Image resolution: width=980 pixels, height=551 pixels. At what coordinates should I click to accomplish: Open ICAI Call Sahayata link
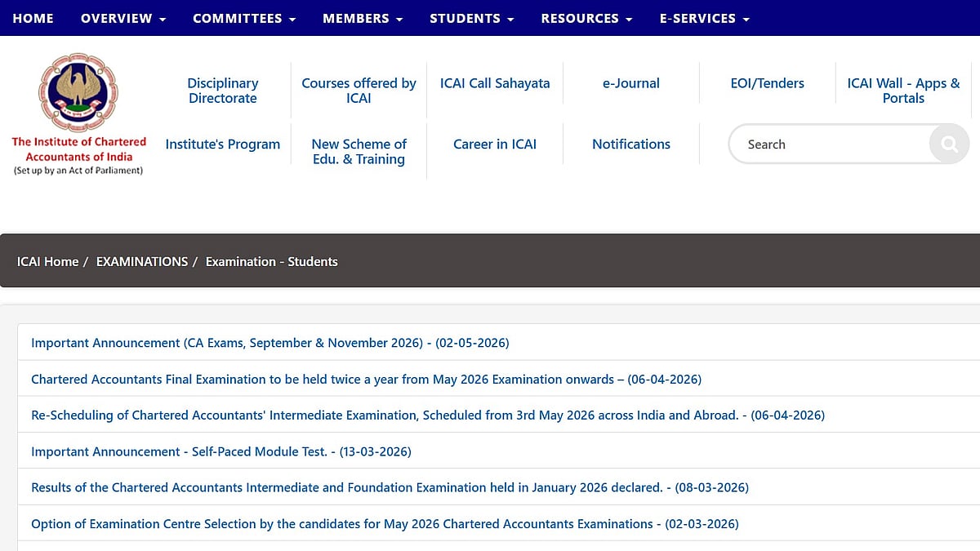pyautogui.click(x=495, y=83)
